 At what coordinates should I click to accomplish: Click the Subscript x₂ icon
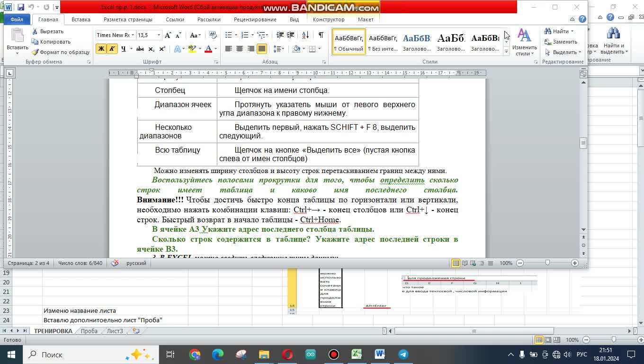click(x=151, y=49)
